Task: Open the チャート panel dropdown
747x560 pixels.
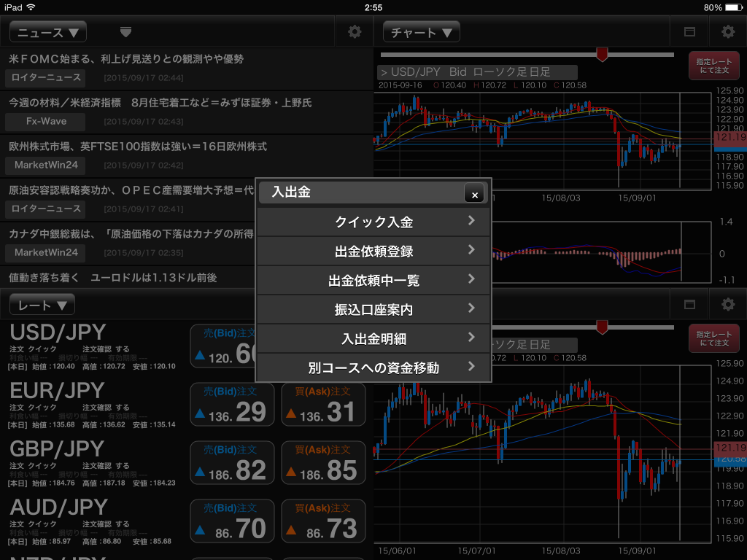Action: click(x=421, y=32)
